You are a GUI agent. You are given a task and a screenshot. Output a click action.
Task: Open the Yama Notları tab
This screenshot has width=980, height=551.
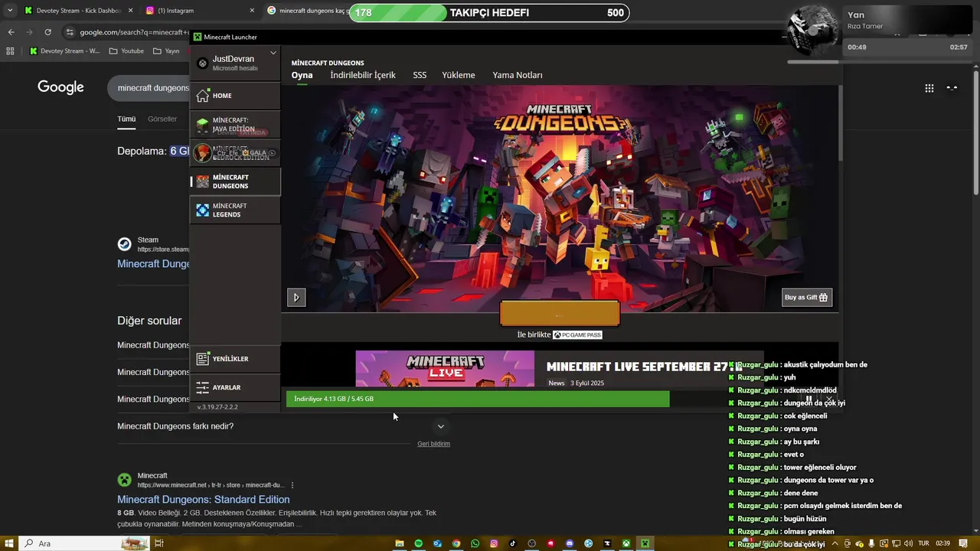[518, 75]
